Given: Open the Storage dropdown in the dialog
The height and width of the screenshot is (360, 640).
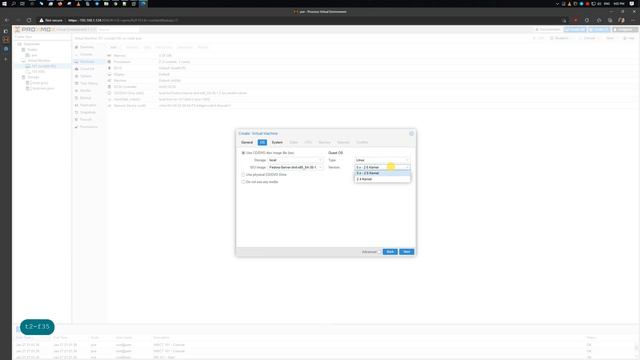Looking at the screenshot, I should (x=295, y=160).
